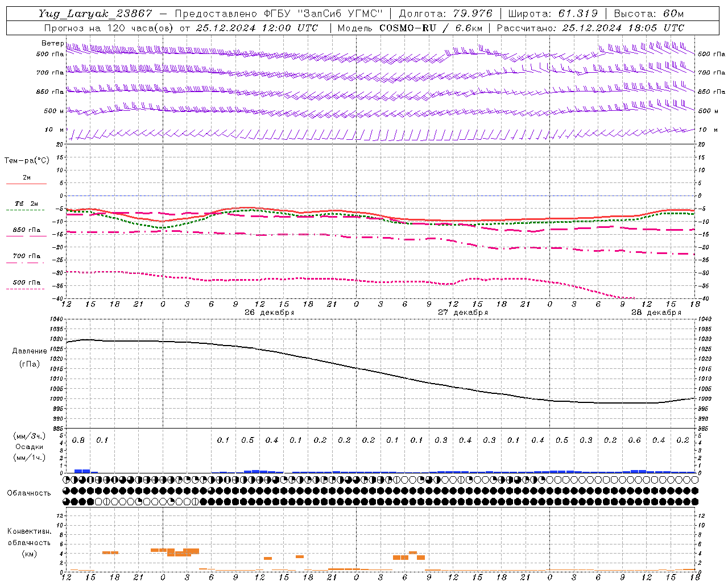Click the (мм/3ч.) precipitation unit label

click(x=30, y=436)
